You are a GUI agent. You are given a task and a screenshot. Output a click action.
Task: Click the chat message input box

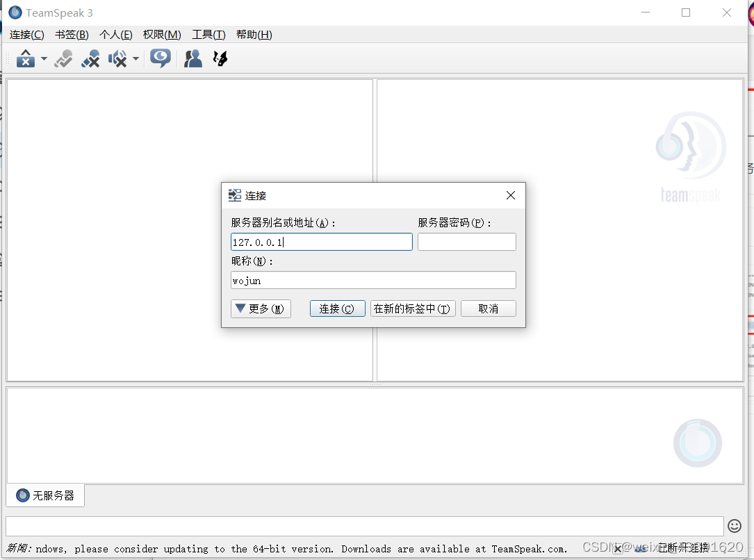coord(365,527)
